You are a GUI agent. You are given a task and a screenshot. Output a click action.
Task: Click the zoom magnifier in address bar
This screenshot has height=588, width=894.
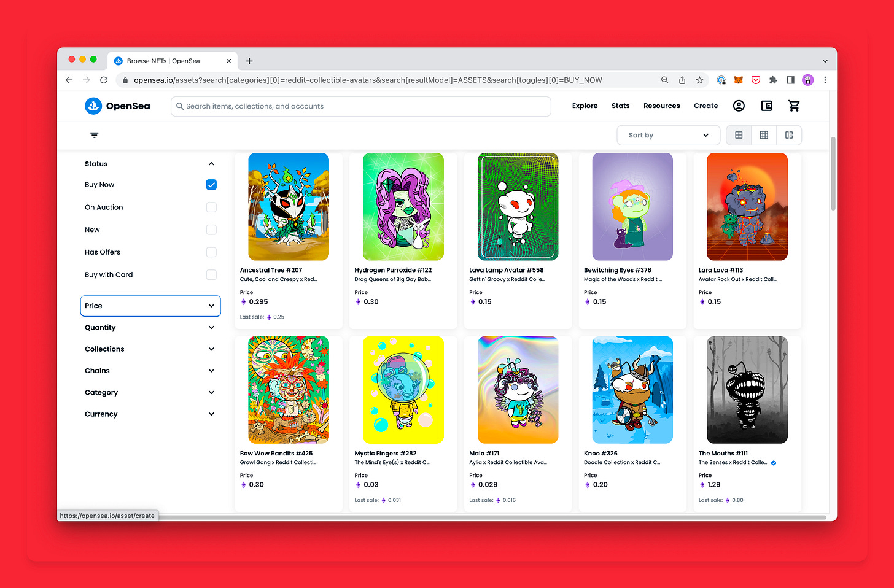click(x=664, y=80)
